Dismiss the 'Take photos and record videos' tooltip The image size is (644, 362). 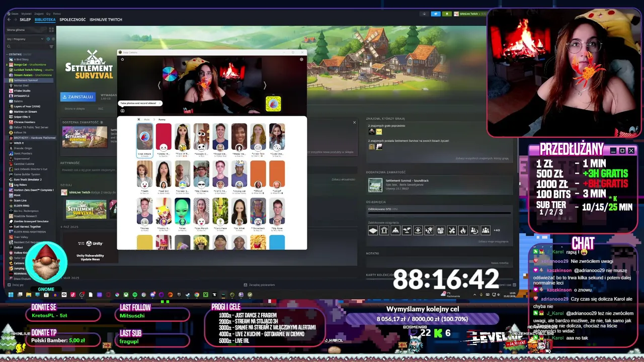(159, 103)
